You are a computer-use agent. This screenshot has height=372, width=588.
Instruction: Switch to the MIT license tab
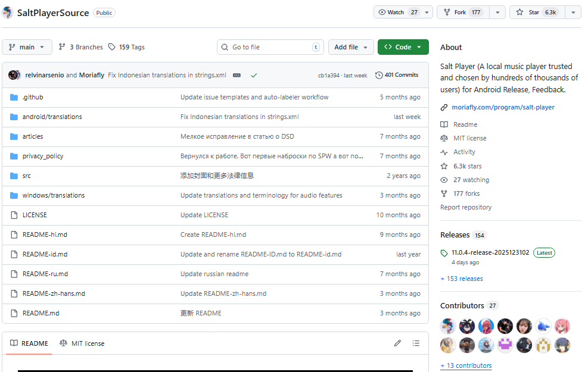pos(82,343)
